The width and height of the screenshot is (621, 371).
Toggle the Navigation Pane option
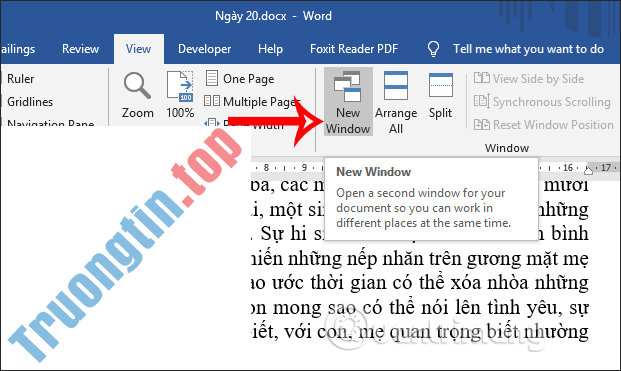50,123
